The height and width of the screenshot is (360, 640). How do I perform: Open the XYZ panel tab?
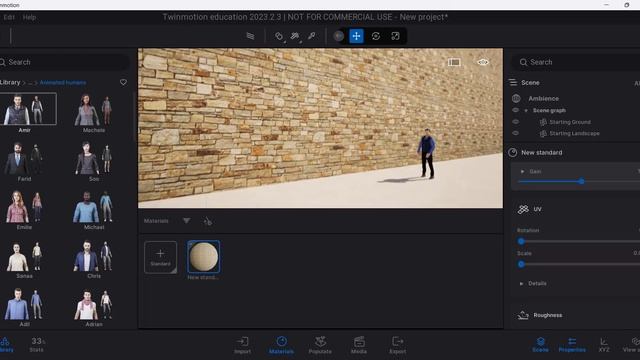pyautogui.click(x=604, y=345)
